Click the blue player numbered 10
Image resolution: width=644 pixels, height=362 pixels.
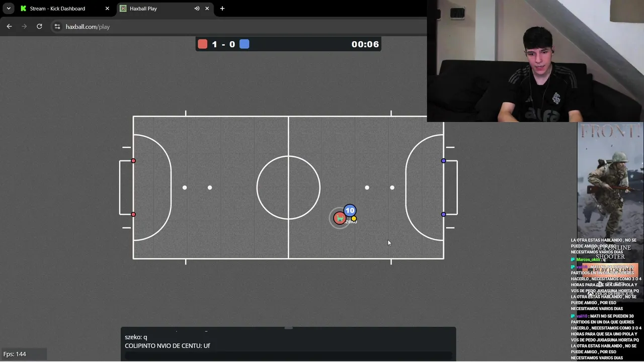tap(350, 211)
